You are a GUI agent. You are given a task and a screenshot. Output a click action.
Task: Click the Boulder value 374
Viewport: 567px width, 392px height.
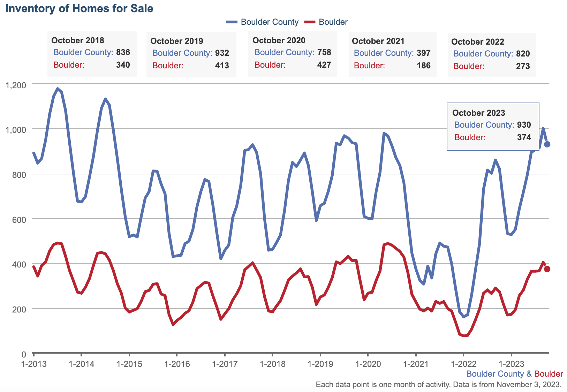[x=524, y=137]
